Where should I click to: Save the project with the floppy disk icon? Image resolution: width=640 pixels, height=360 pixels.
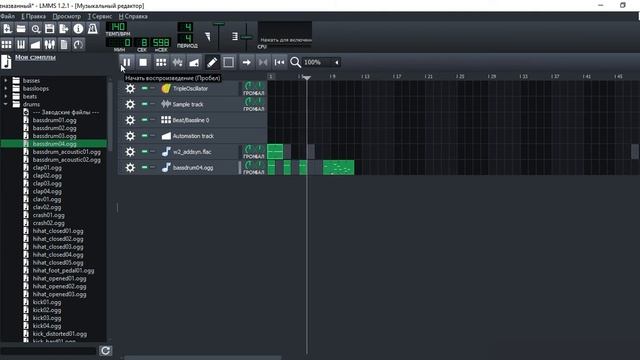(x=49, y=29)
